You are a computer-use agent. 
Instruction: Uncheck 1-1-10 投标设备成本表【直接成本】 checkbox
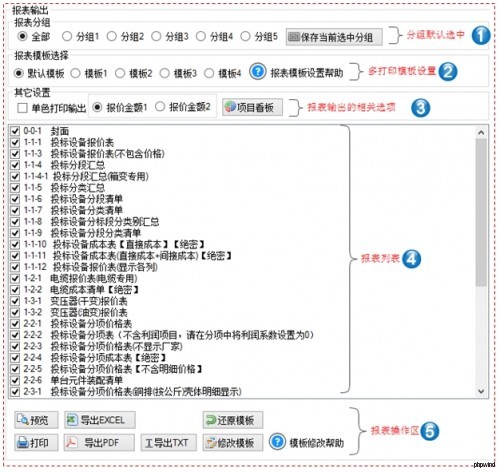click(x=15, y=244)
